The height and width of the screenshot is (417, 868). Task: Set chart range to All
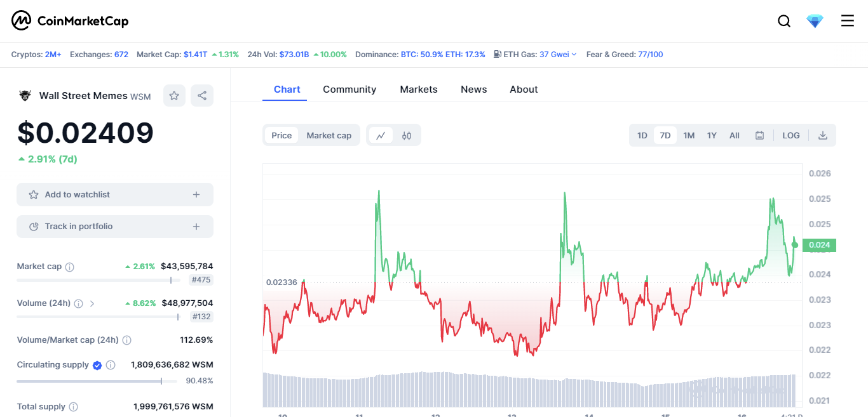[735, 135]
